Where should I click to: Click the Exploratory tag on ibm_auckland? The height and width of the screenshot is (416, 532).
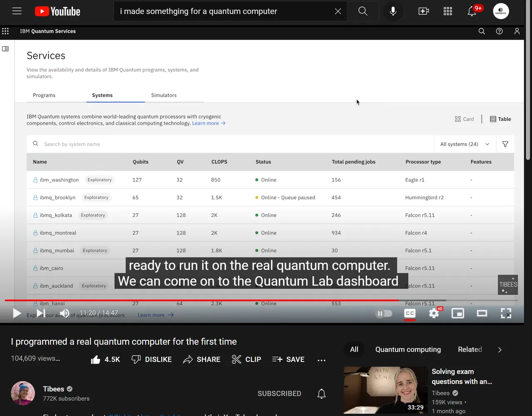coord(94,286)
